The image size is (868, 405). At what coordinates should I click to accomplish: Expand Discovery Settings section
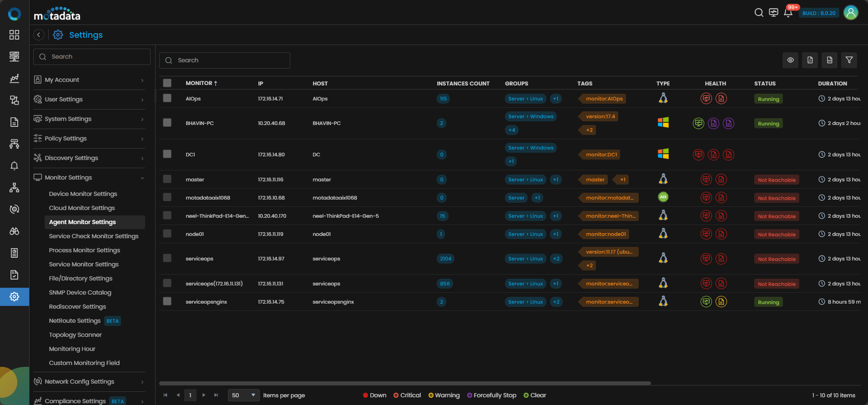click(89, 158)
